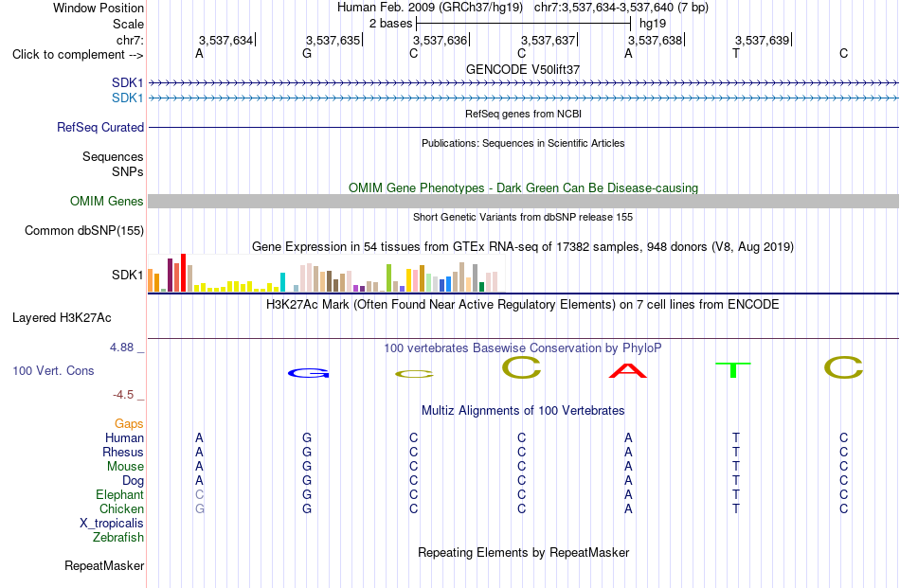Image resolution: width=900 pixels, height=588 pixels.
Task: Click the lime green bar in GTEx chart
Action: click(x=388, y=278)
